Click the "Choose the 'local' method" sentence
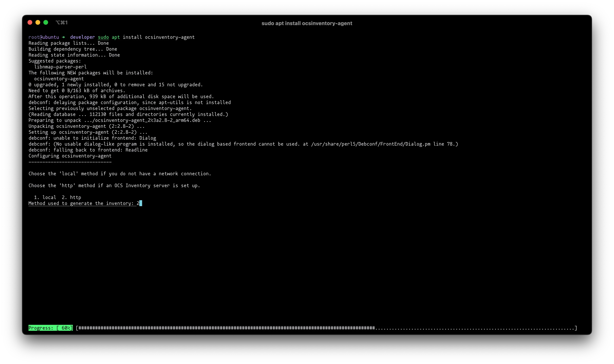614x364 pixels. 120,174
